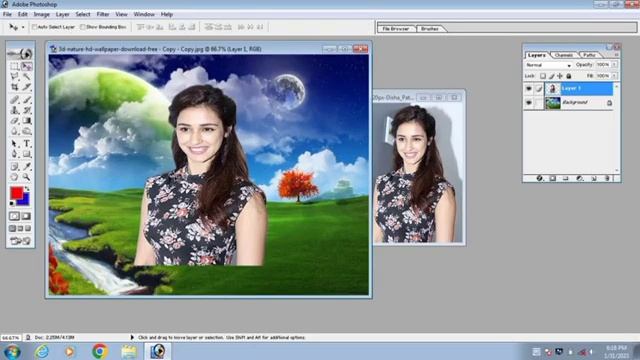Image resolution: width=640 pixels, height=360 pixels.
Task: Select the Zoom magnifier tool
Action: point(27,177)
